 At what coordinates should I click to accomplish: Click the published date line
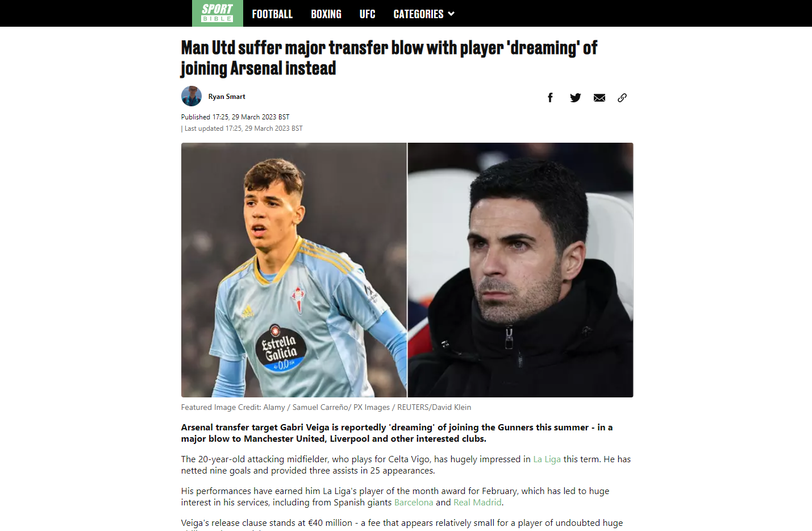(x=235, y=117)
